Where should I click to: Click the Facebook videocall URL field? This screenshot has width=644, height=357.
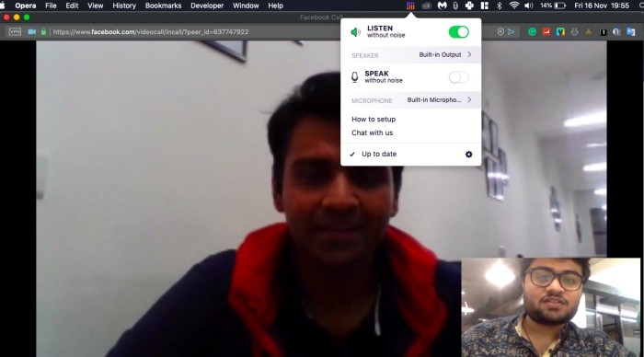coord(150,31)
